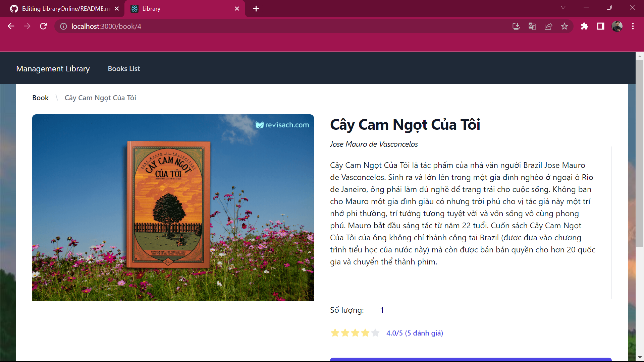Open the Google Translate icon
644x362 pixels.
pyautogui.click(x=532, y=26)
